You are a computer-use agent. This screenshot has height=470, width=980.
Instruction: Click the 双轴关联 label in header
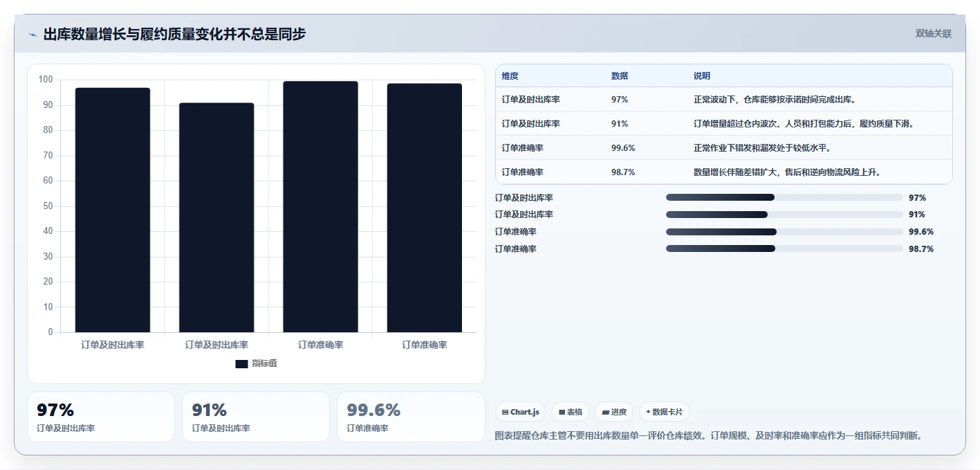934,34
